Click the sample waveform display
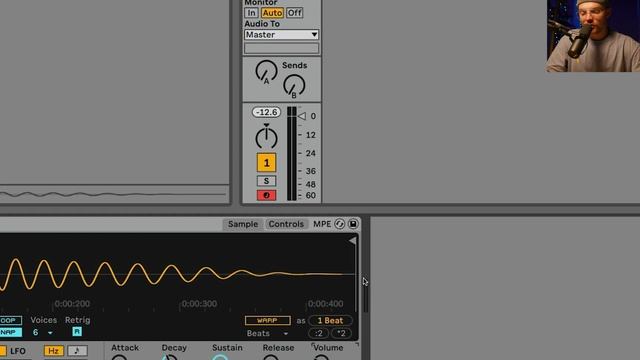 coord(178,274)
